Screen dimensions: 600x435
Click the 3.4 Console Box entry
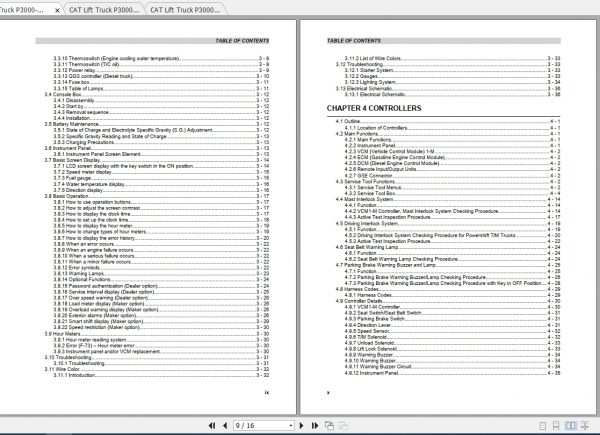(157, 94)
